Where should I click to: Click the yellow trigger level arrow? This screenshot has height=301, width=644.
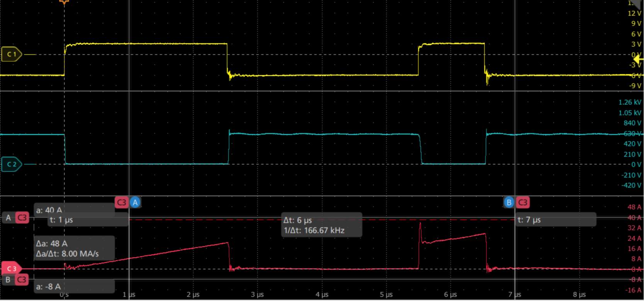(x=639, y=60)
